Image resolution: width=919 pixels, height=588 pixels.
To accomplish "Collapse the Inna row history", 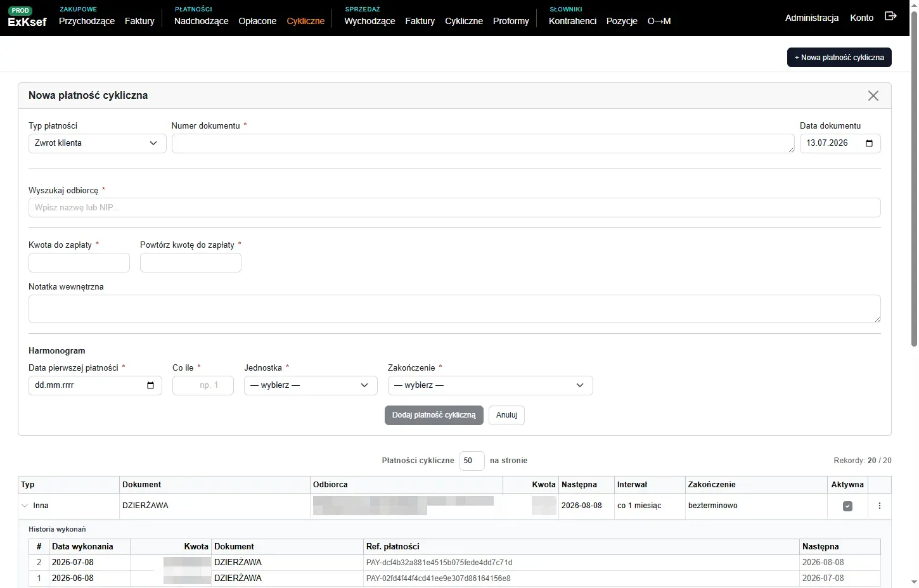I will click(x=25, y=506).
